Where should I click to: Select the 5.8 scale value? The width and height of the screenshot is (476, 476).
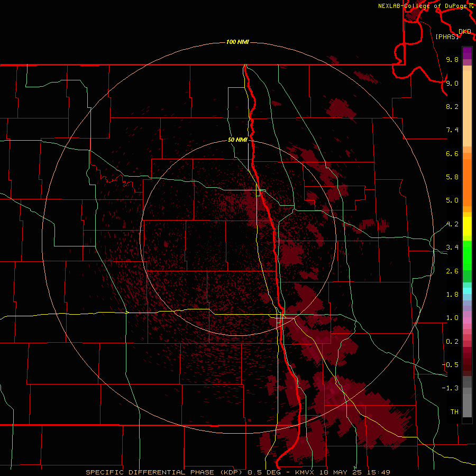(x=452, y=177)
